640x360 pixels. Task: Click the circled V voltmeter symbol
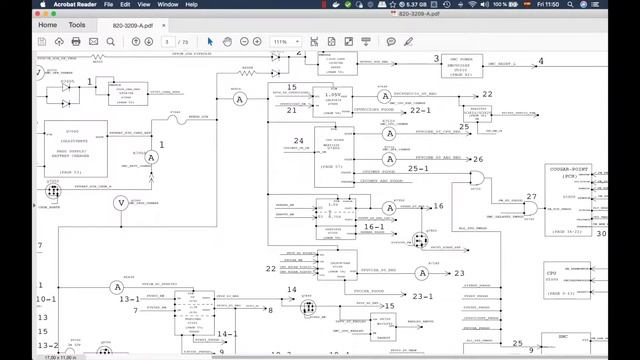click(121, 203)
